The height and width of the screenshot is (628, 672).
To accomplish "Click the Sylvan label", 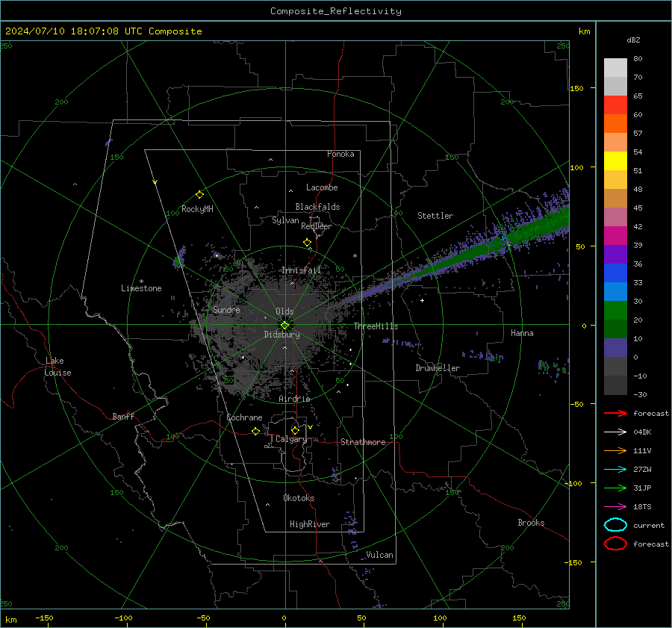I will click(x=285, y=220).
